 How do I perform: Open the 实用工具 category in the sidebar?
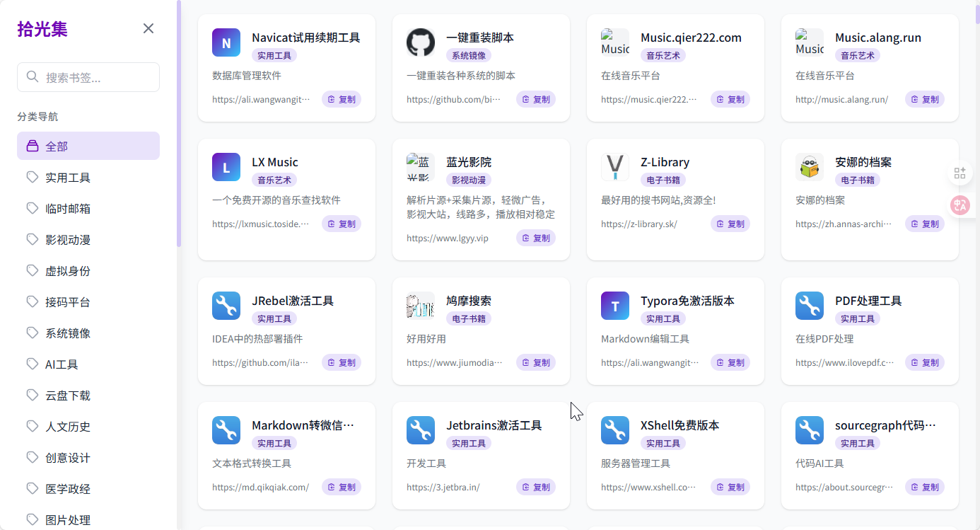coord(88,177)
